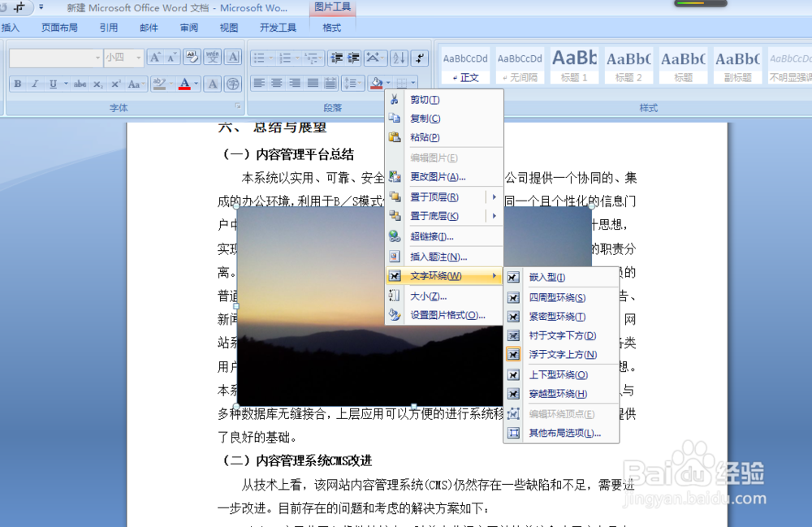Click the Bold formatting icon
812x527 pixels.
(x=18, y=84)
